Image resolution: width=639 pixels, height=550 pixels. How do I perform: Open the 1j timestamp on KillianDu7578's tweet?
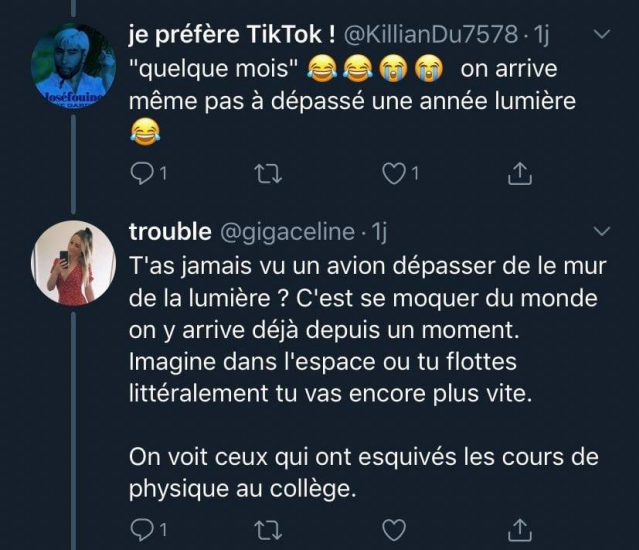[x=541, y=34]
